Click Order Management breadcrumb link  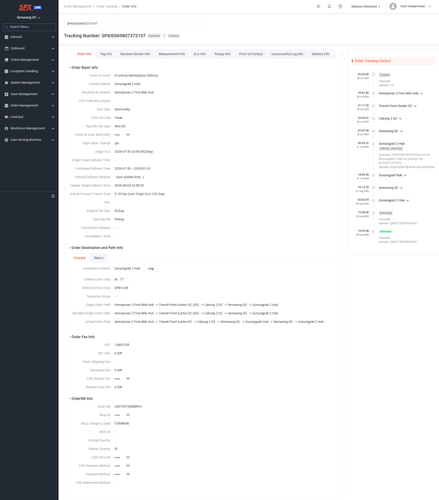coord(78,6)
